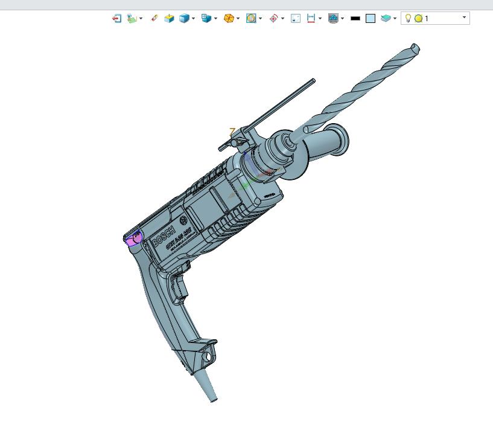
Task: Open the layer 1 combo box arrow
Action: tap(465, 18)
